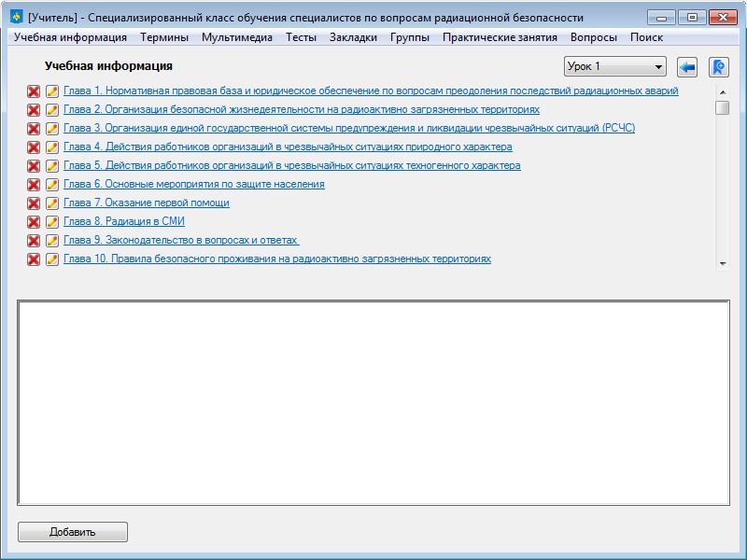Open link Глава 8. Радиация в СМИ
This screenshot has height=560, width=747.
click(124, 221)
